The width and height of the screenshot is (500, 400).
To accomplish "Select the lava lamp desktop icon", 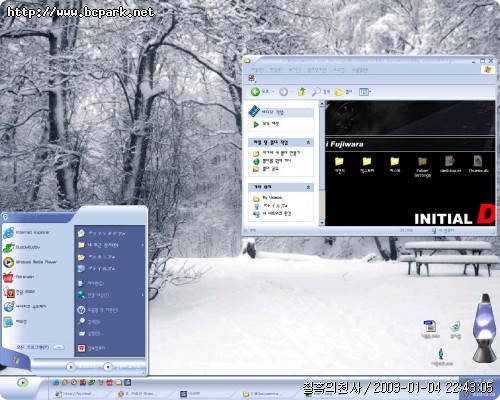I will [x=485, y=328].
